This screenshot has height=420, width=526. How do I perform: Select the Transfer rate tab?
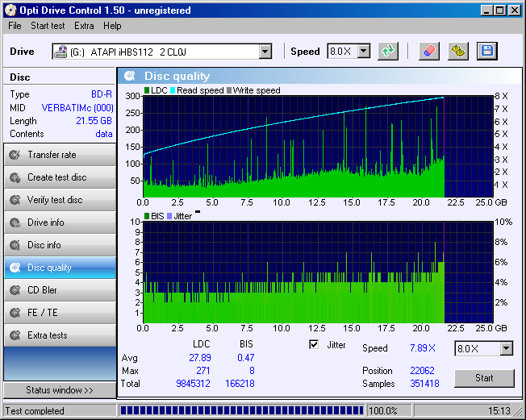click(60, 155)
